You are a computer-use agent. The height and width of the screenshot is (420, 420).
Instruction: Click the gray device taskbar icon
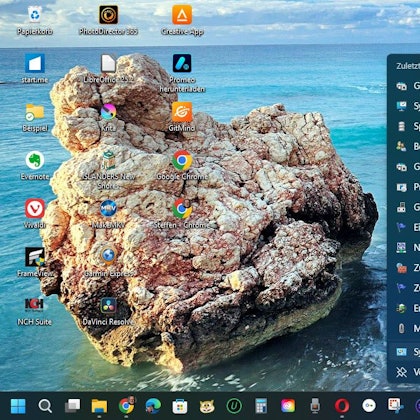[315, 406]
